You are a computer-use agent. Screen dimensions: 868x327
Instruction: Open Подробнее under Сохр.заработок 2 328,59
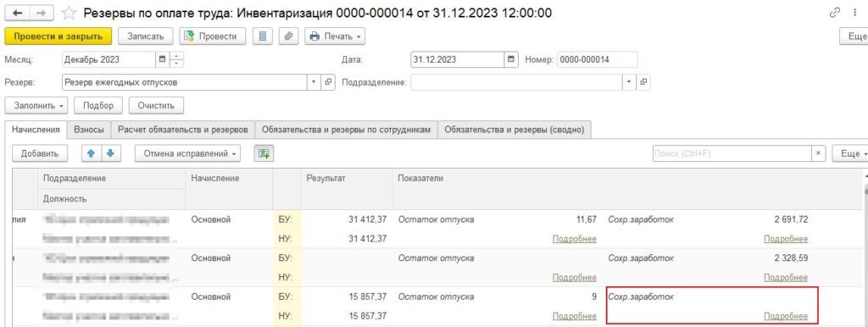tap(786, 278)
